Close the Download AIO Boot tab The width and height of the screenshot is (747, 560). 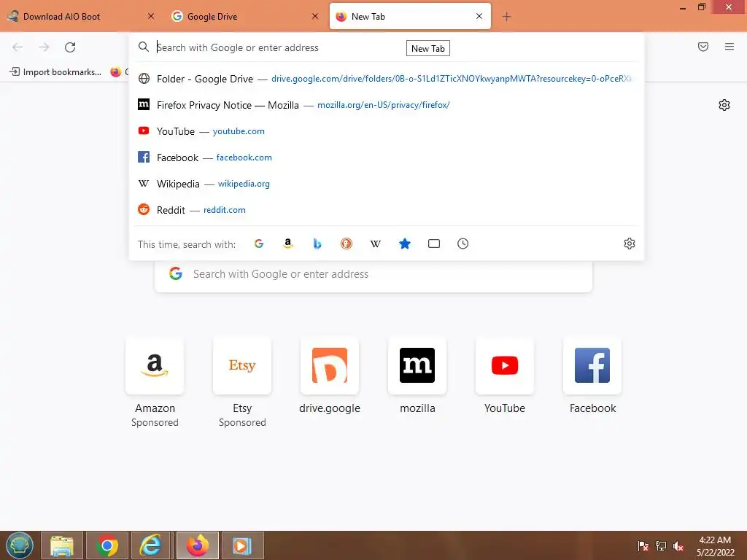(x=151, y=16)
